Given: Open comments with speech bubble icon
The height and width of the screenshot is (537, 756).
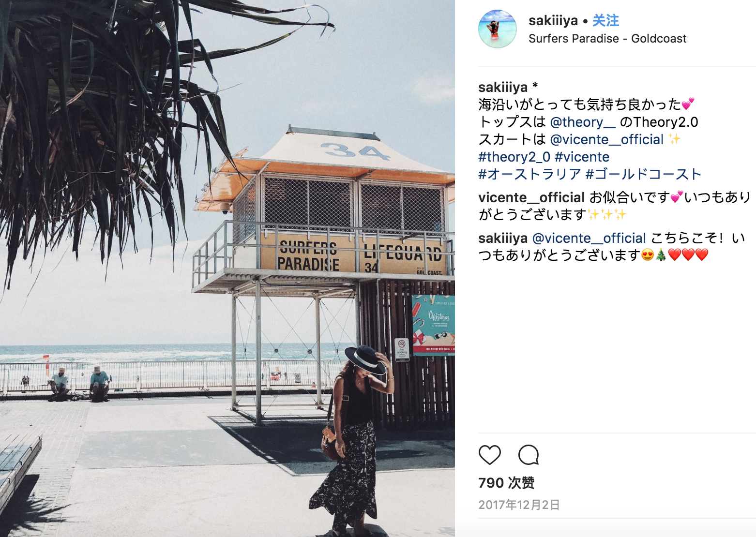Looking at the screenshot, I should (528, 455).
